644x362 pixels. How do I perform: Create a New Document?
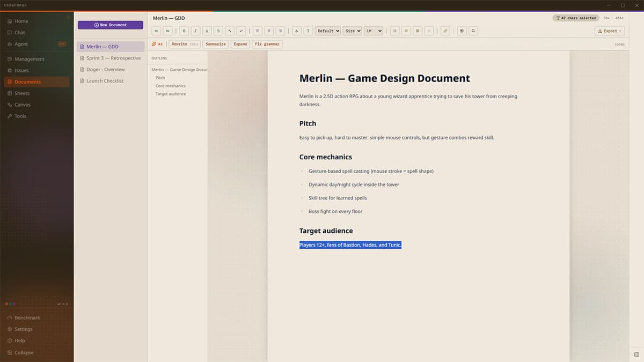[111, 25]
